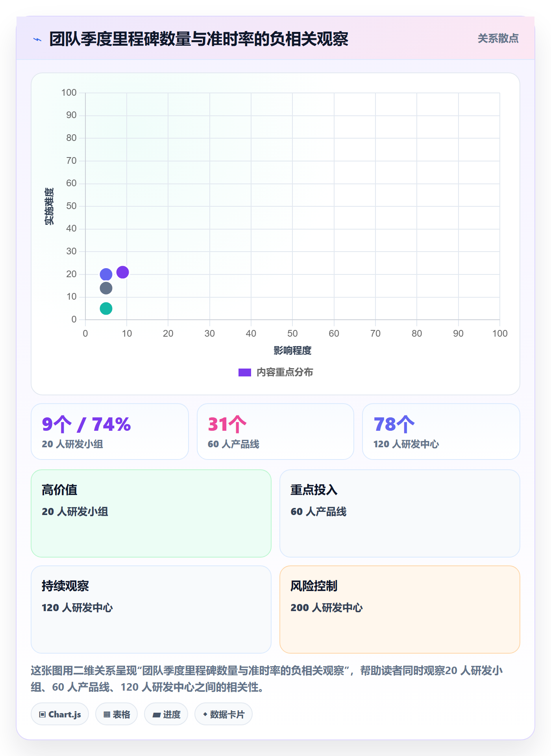Click the 持续观察 quadrant card
This screenshot has width=551, height=756.
coord(151,610)
